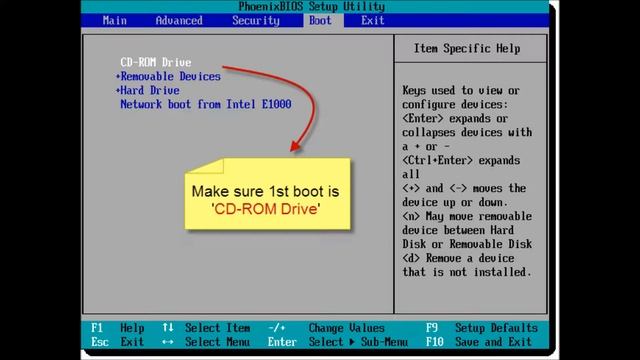Click the Enter Select Sub-Menu hint

(x=338, y=342)
